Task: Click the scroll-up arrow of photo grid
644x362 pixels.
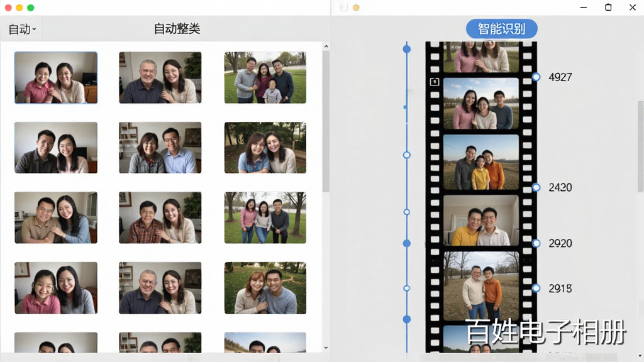Action: pyautogui.click(x=326, y=47)
